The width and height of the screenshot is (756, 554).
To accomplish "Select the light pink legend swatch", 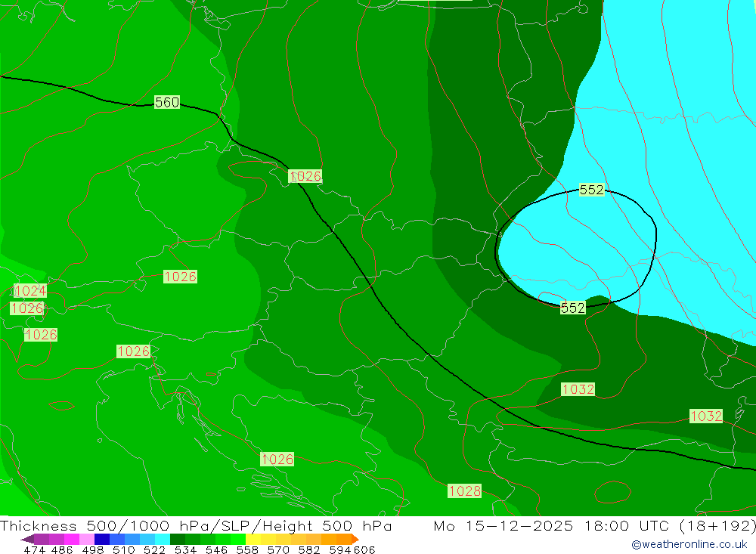I will coord(87,539).
